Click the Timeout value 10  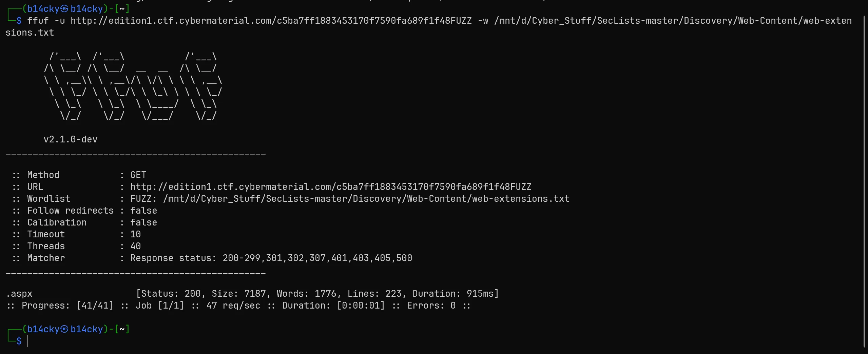pyautogui.click(x=135, y=234)
